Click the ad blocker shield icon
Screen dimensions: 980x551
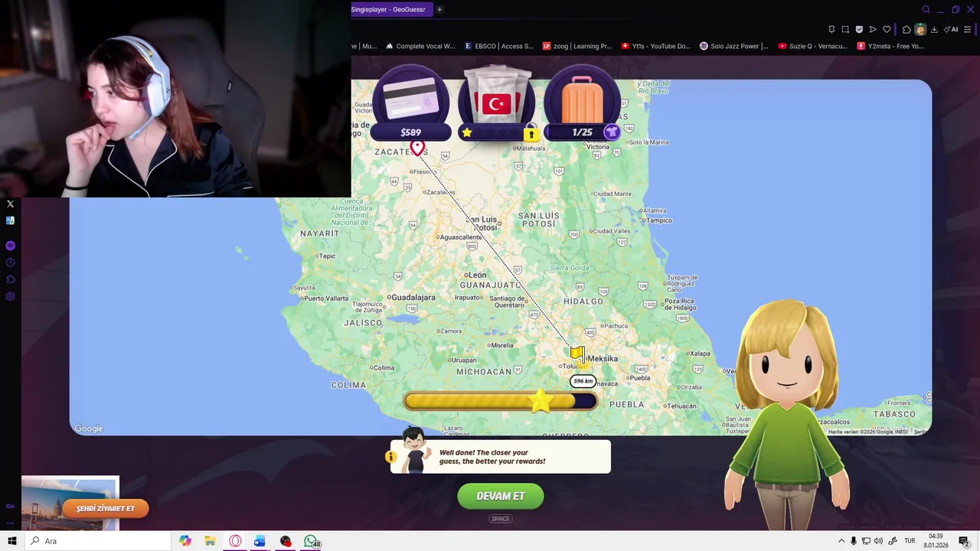tap(859, 29)
